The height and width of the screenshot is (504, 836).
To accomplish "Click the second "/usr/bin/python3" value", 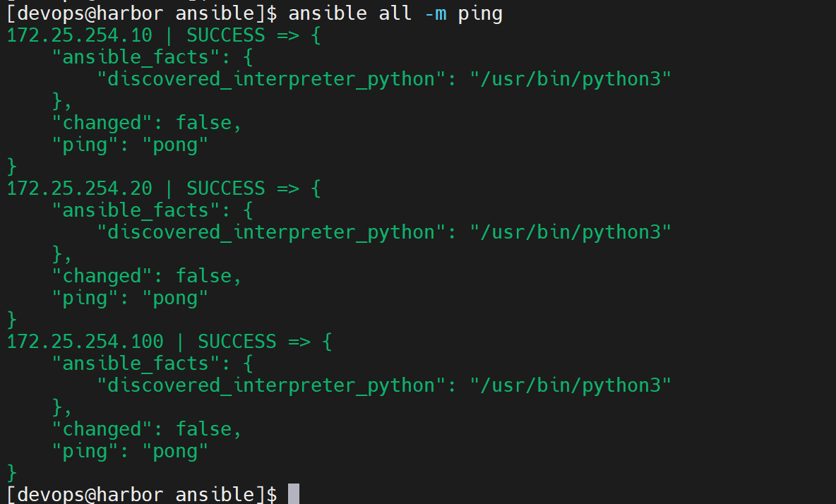I will [570, 233].
